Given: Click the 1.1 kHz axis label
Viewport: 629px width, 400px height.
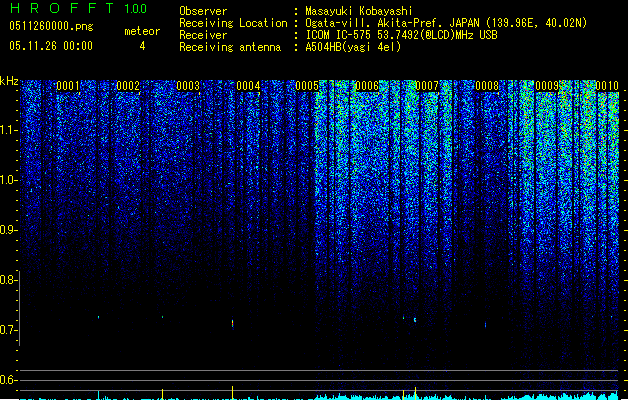Looking at the screenshot, I should [8, 130].
